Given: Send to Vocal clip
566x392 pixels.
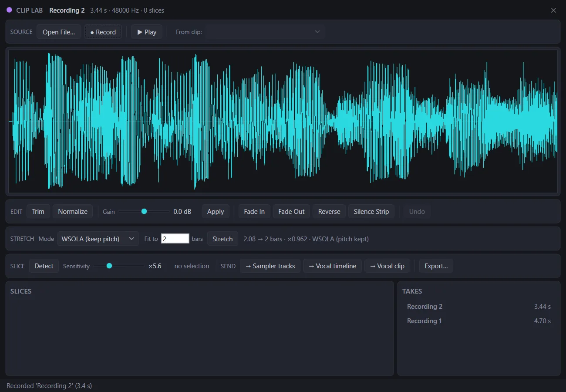Looking at the screenshot, I should point(387,266).
